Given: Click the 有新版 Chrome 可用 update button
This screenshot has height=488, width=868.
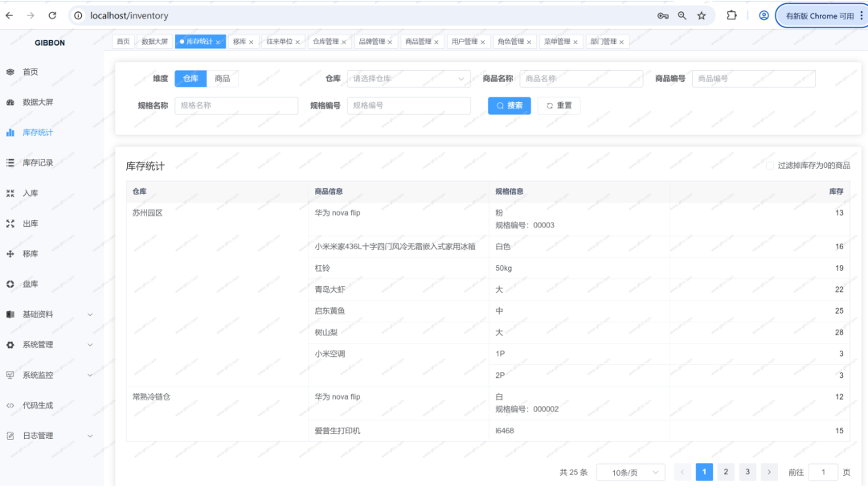Looking at the screenshot, I should [x=821, y=16].
